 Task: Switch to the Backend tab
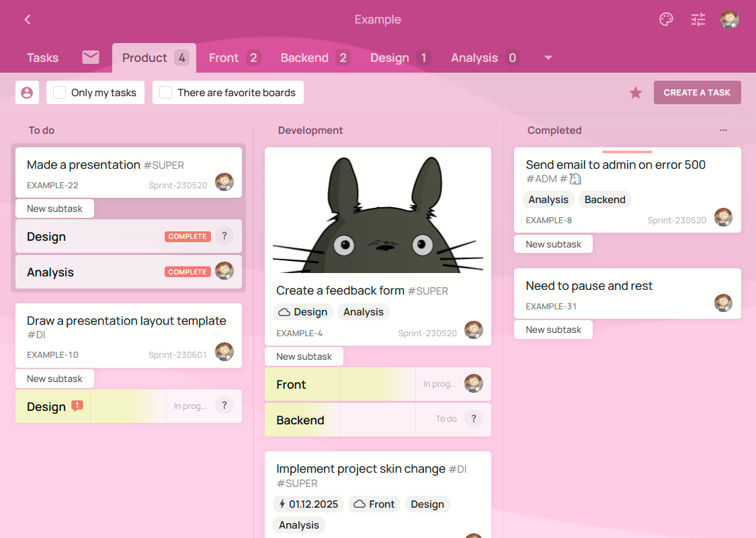coord(304,58)
